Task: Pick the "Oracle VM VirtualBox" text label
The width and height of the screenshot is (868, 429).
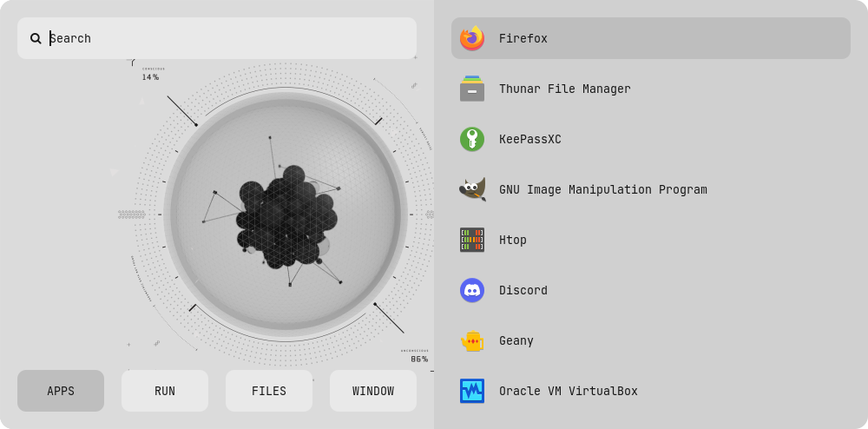Action: [x=568, y=391]
